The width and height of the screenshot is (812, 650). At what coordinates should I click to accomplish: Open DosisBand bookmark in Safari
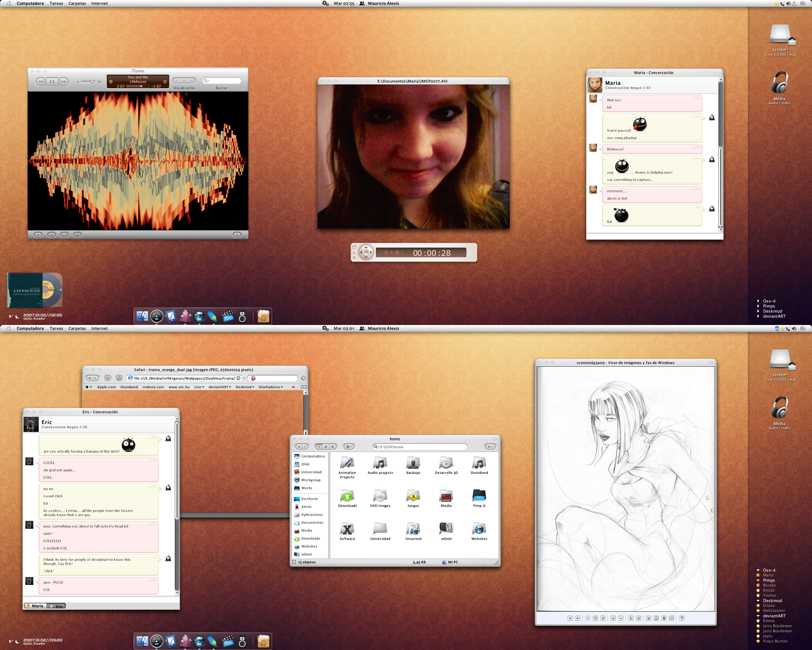129,387
